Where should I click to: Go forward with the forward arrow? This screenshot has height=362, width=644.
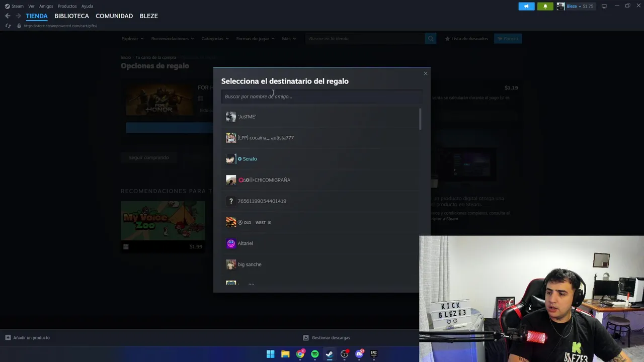pyautogui.click(x=18, y=16)
